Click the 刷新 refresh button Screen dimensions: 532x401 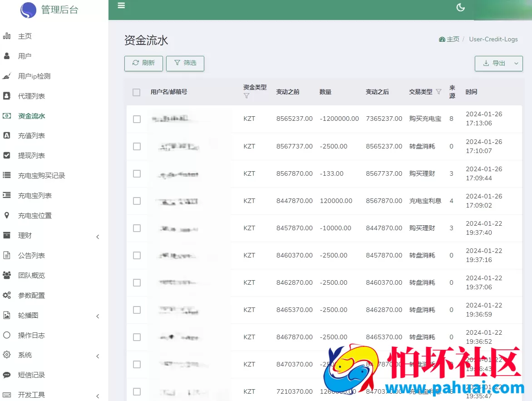(143, 63)
